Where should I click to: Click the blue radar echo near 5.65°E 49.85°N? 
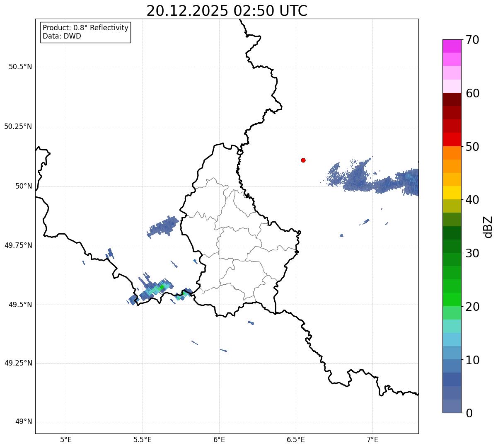(163, 226)
